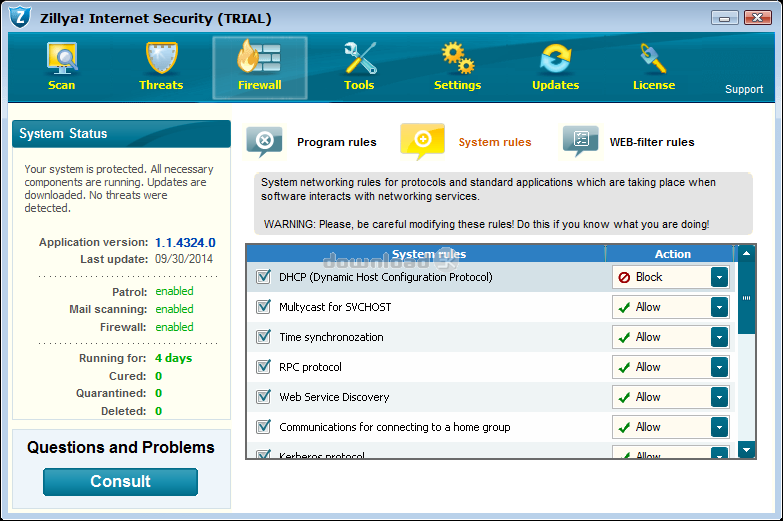
Task: Select the RPC protocol row text
Action: coord(310,367)
